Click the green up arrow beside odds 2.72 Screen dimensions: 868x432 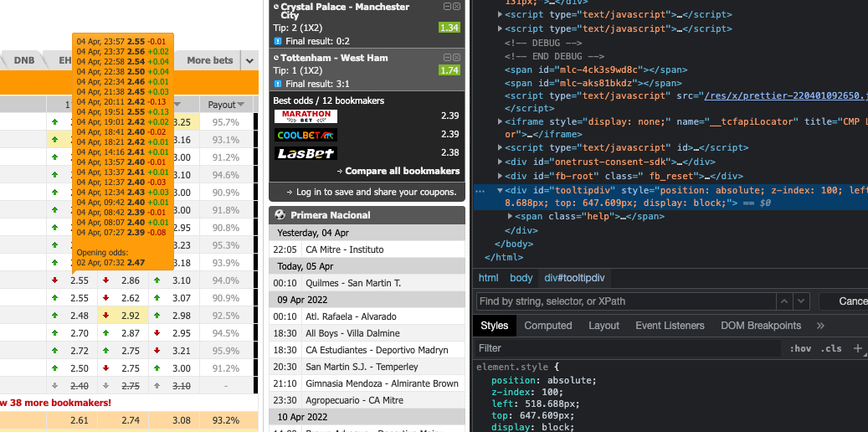(54, 351)
